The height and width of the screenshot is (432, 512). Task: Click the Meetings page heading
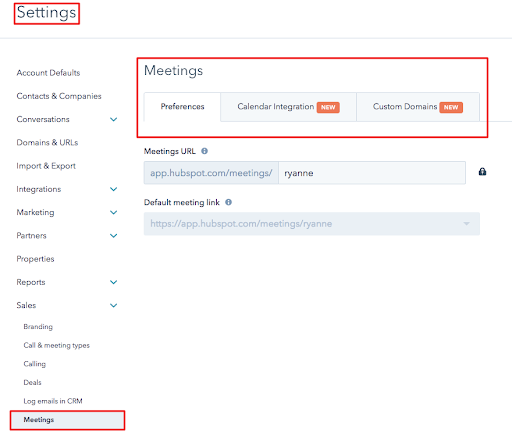click(x=173, y=71)
